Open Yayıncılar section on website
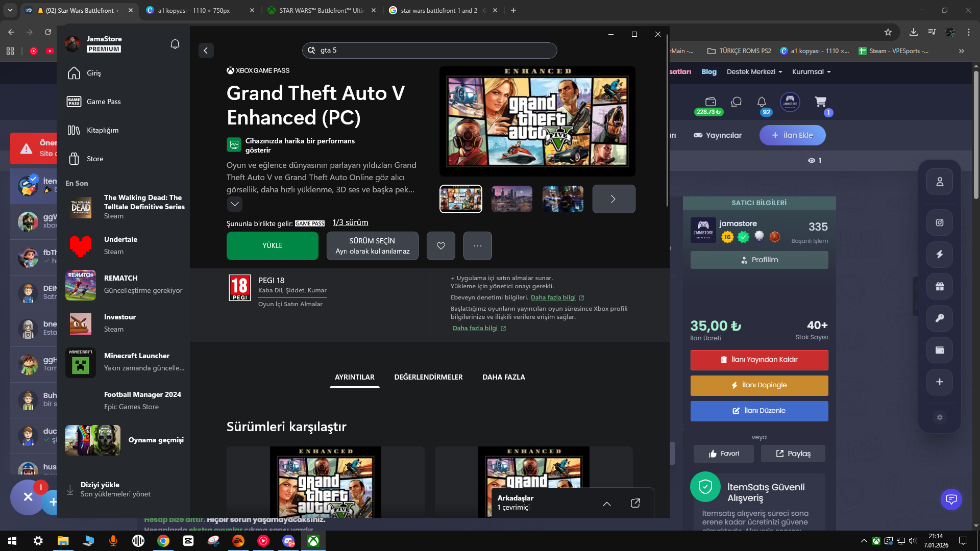The image size is (980, 551). click(718, 135)
